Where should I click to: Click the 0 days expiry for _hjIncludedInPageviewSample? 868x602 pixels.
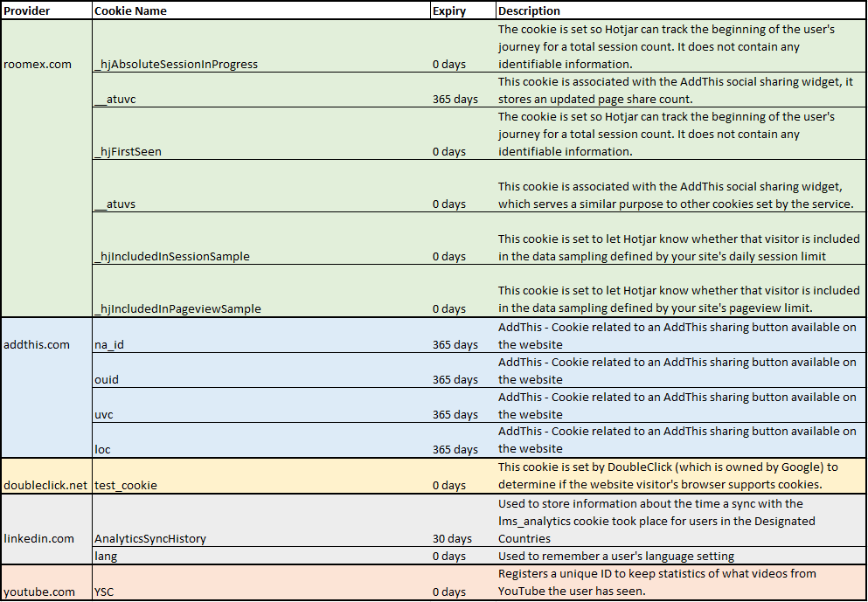[463, 290]
